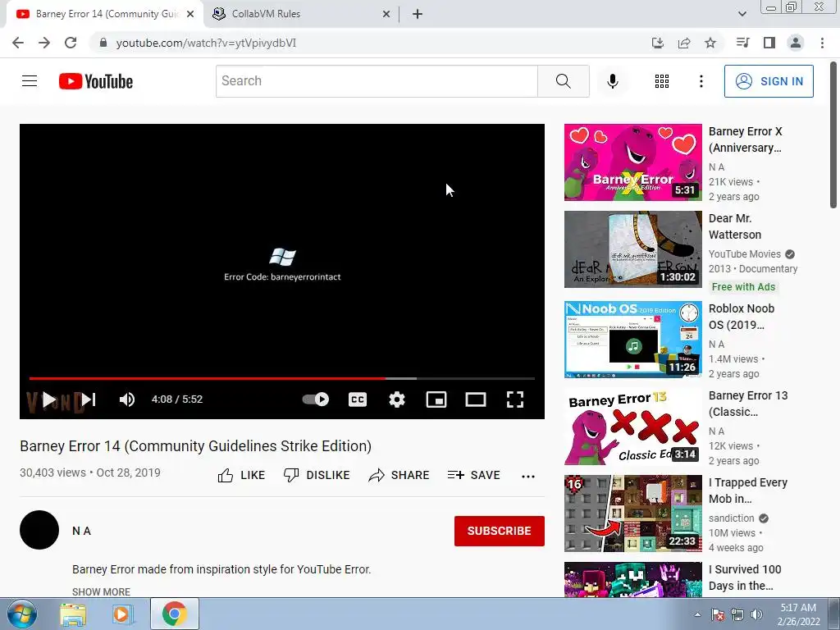The height and width of the screenshot is (630, 840).
Task: Open Windows Explorer from taskbar
Action: [x=73, y=614]
